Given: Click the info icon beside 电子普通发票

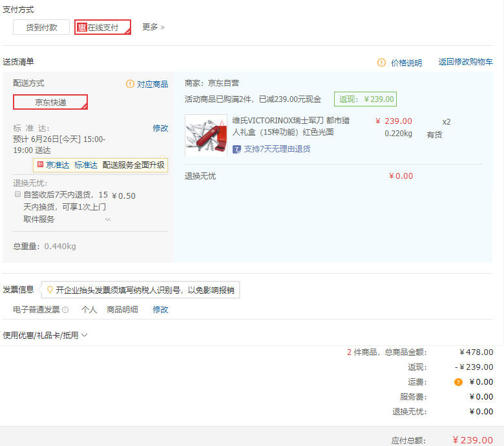Looking at the screenshot, I should (x=65, y=310).
